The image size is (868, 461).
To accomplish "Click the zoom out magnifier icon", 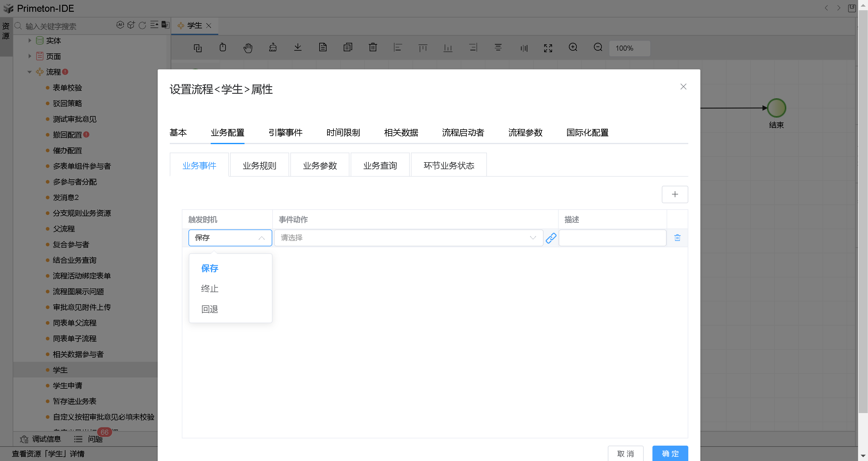I will click(x=598, y=48).
